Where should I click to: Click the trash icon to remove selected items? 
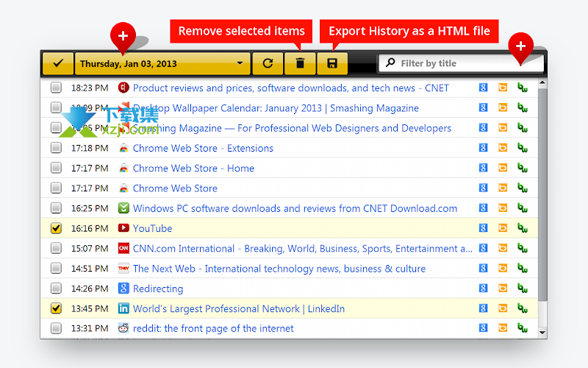point(300,63)
